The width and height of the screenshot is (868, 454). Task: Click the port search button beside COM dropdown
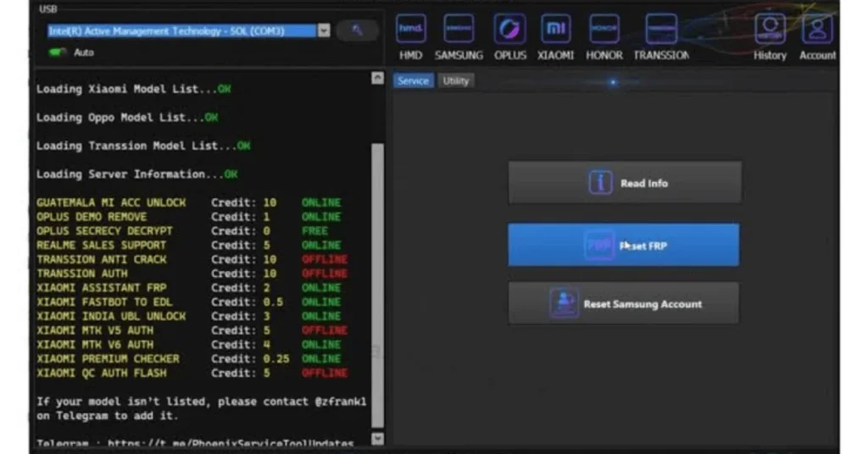pos(357,30)
